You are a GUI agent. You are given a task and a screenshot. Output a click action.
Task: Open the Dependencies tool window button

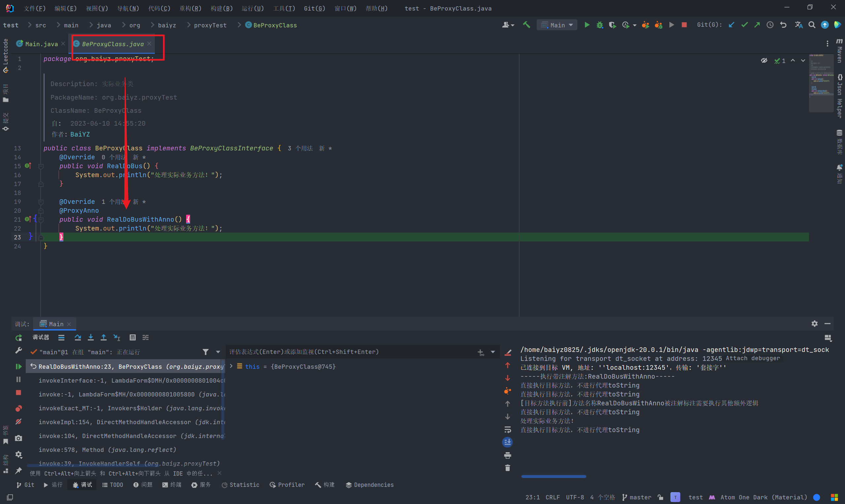[x=369, y=485]
